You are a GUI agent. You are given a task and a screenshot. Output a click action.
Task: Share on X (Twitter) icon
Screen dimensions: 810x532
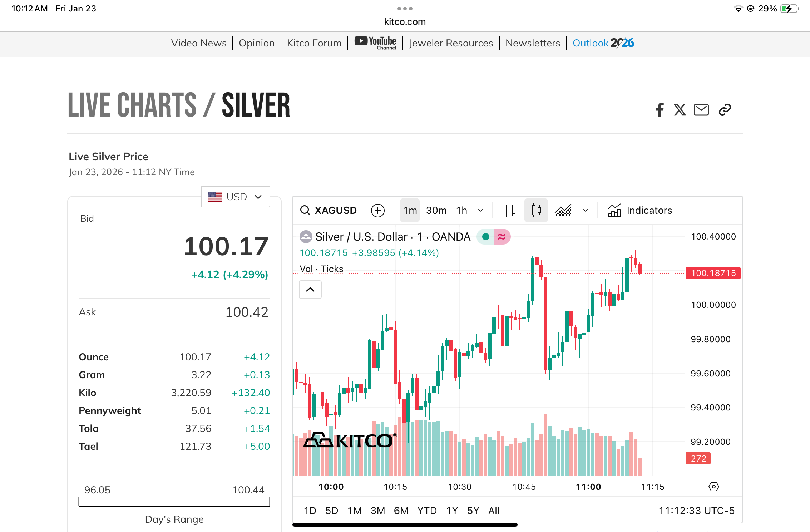[x=680, y=110]
